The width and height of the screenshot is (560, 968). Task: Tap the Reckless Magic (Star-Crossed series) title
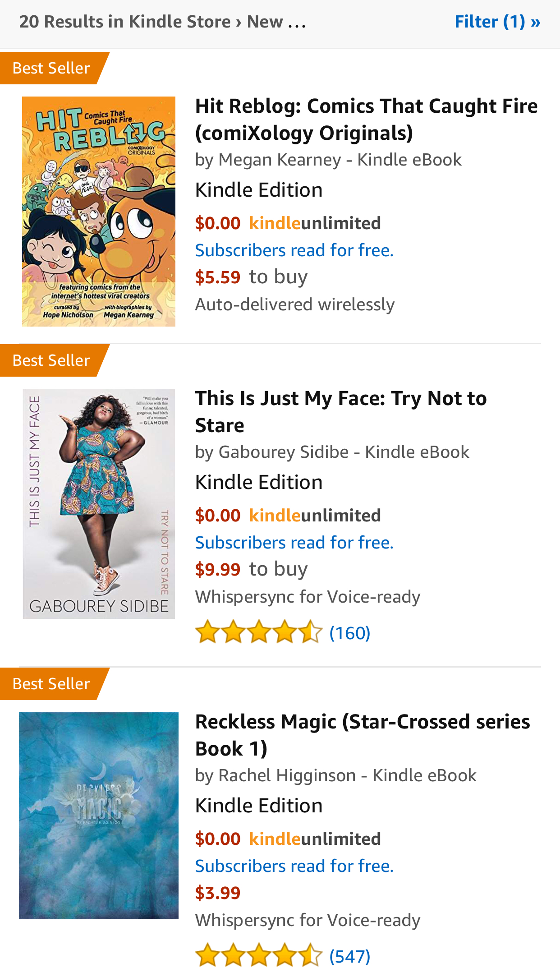[362, 735]
